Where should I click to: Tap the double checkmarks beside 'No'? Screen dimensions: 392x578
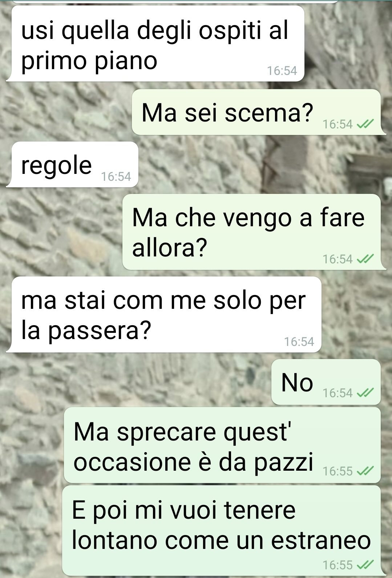pyautogui.click(x=365, y=393)
